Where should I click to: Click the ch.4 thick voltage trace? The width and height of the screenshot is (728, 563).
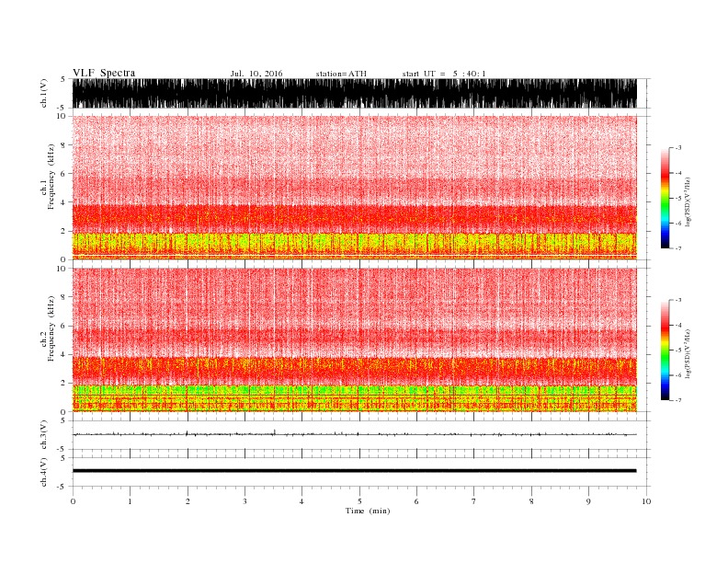tap(354, 471)
